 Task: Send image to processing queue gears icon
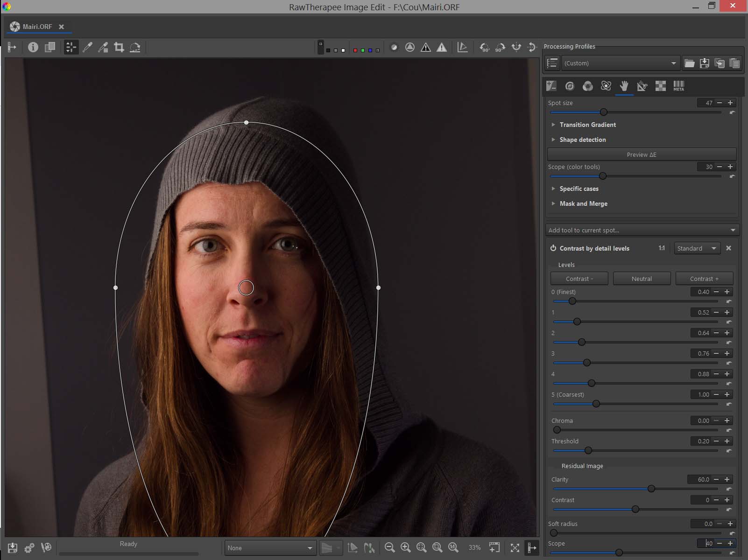click(29, 547)
